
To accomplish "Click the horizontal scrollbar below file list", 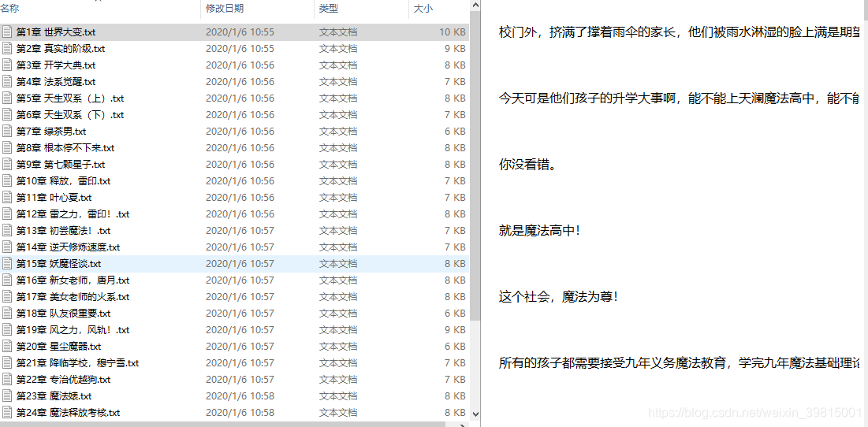I will [222, 425].
